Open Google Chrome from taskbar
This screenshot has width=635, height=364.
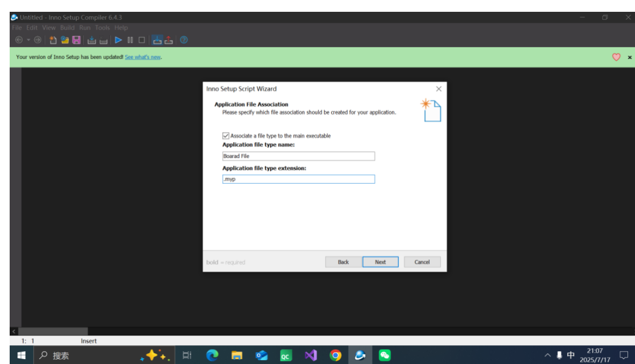pos(335,355)
